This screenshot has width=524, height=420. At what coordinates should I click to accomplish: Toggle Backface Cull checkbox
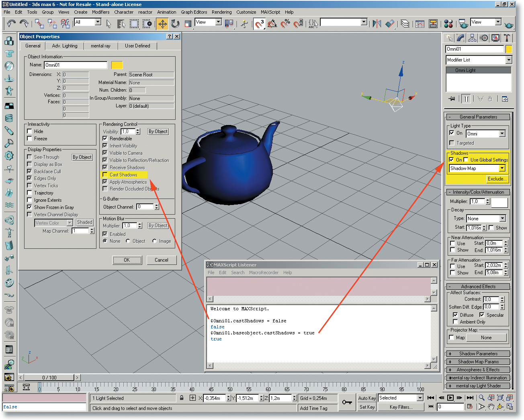pyautogui.click(x=29, y=171)
